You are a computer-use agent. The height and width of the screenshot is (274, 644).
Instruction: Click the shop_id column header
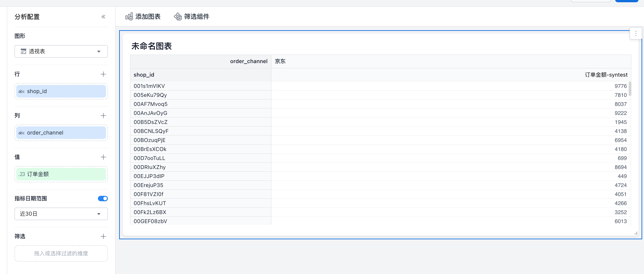144,75
